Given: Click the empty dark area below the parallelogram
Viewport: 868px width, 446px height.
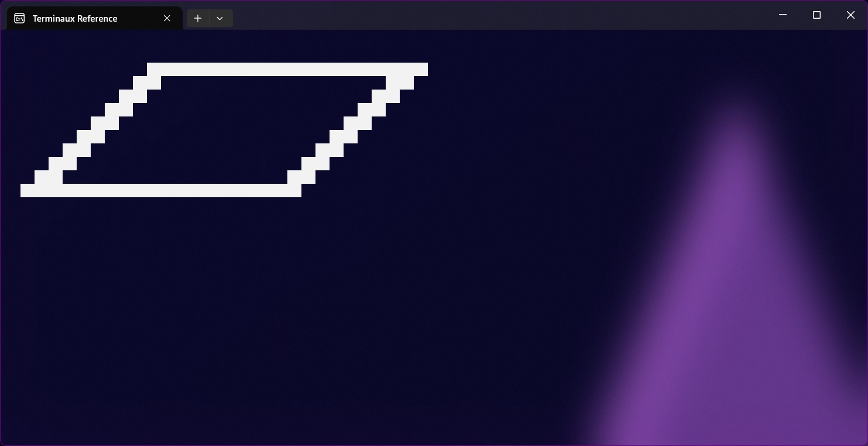Looking at the screenshot, I should [x=234, y=322].
